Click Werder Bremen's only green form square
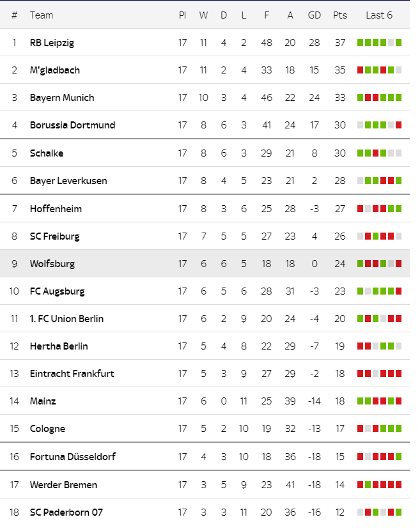Image resolution: width=420 pixels, height=531 pixels. tap(368, 484)
